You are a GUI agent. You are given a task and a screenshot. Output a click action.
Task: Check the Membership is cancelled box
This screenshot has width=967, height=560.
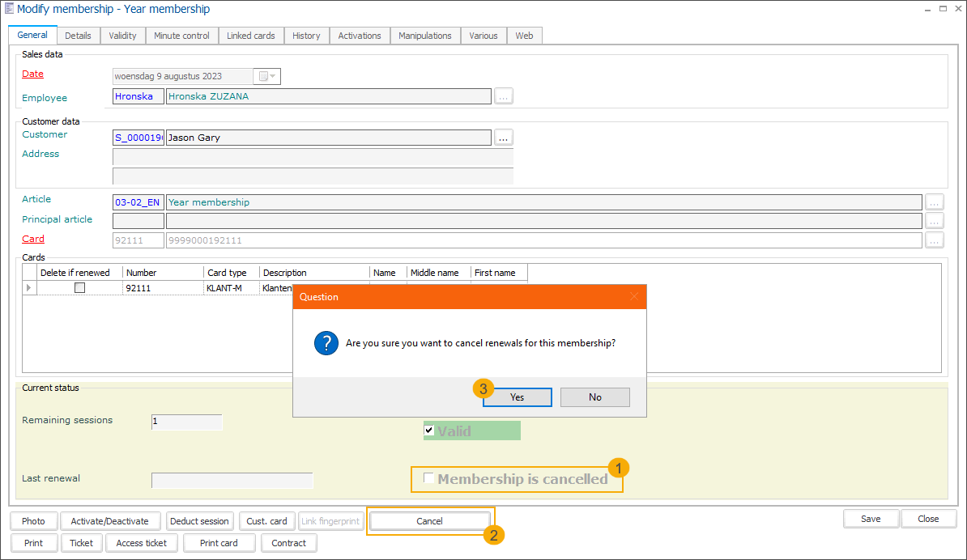coord(428,479)
